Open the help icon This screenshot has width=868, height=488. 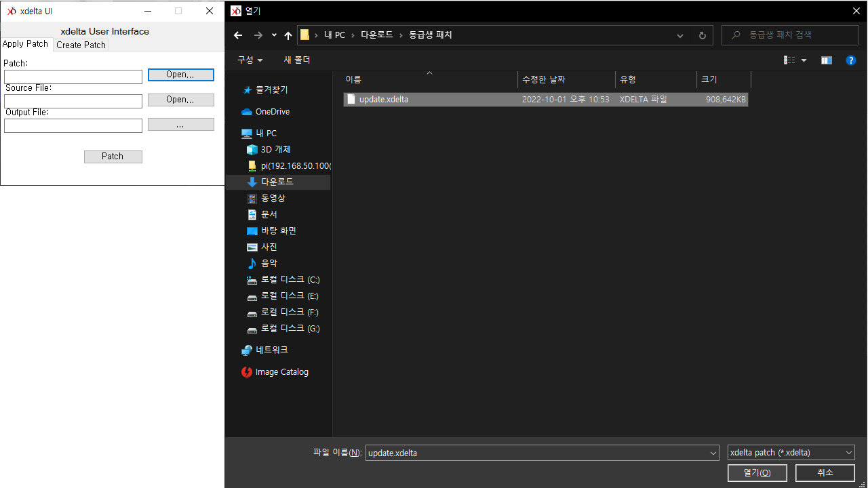tap(851, 60)
